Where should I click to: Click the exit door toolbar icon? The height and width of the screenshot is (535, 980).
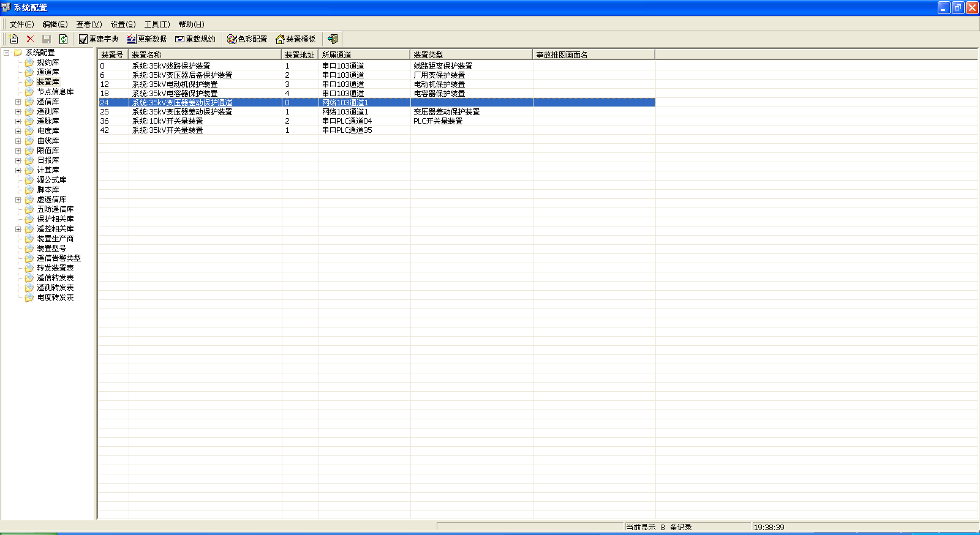(332, 39)
